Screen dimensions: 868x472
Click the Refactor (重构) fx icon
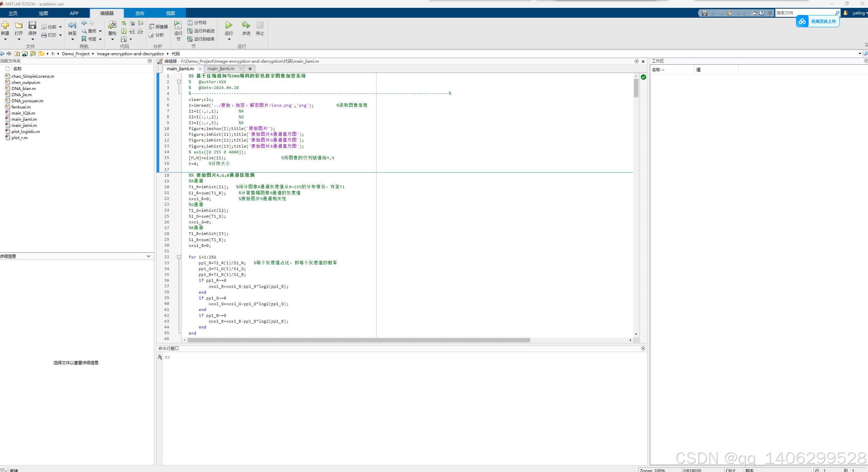(x=112, y=25)
